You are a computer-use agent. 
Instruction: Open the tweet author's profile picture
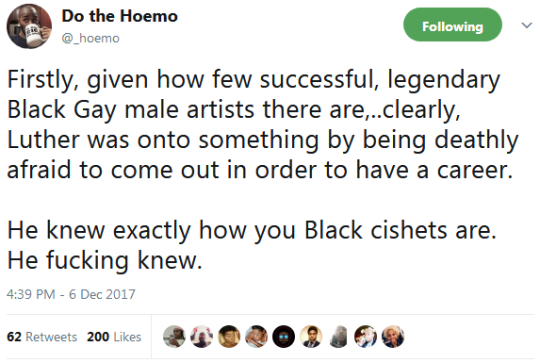pyautogui.click(x=29, y=26)
